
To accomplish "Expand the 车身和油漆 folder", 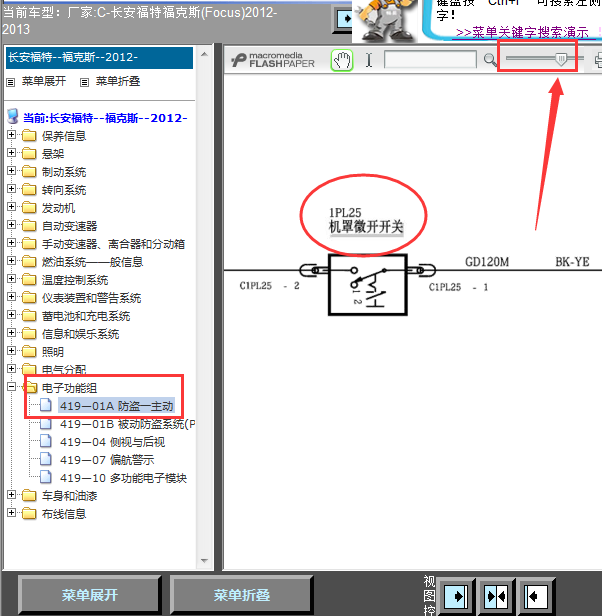I will pyautogui.click(x=11, y=495).
